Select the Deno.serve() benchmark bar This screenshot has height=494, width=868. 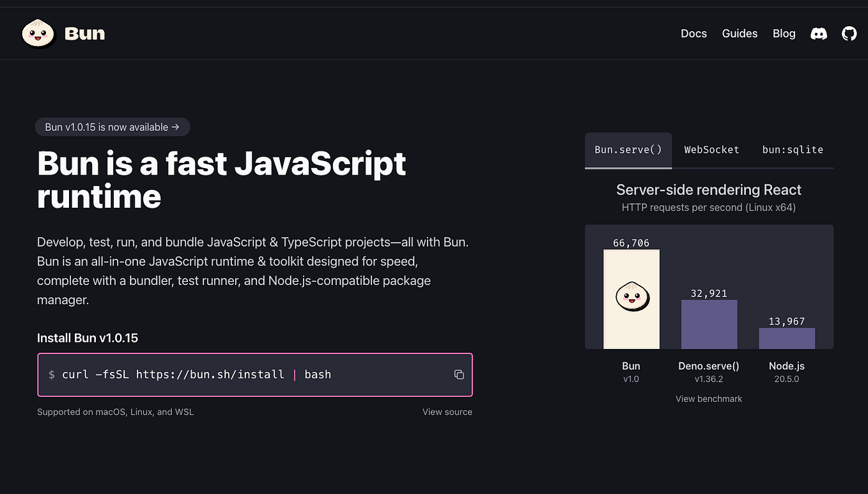[709, 325]
